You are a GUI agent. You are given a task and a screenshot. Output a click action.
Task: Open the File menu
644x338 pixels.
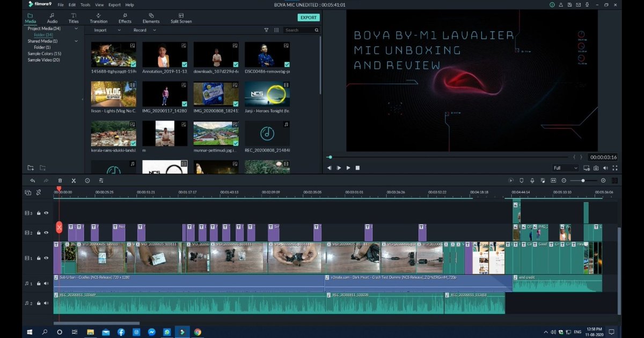[x=61, y=4]
